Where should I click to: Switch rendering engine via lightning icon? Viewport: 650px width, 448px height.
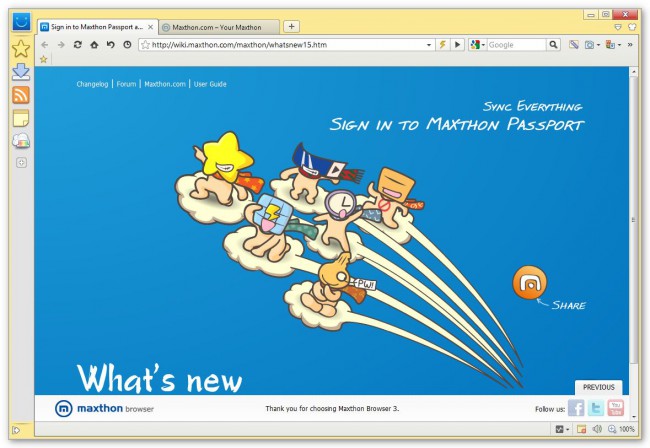[442, 44]
